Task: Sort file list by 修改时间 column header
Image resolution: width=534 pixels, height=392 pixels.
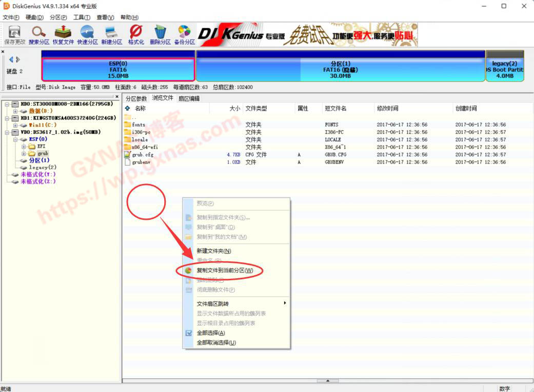Action: 387,109
